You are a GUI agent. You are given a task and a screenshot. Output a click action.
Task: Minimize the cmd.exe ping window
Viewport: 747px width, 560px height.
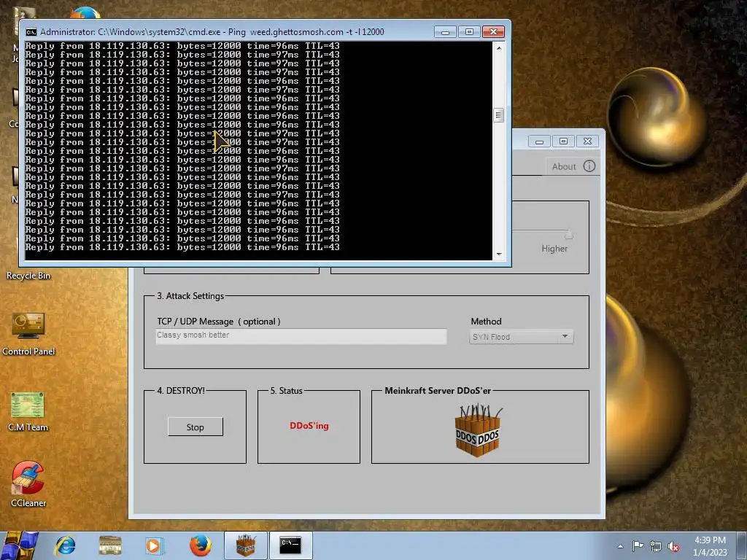[446, 32]
